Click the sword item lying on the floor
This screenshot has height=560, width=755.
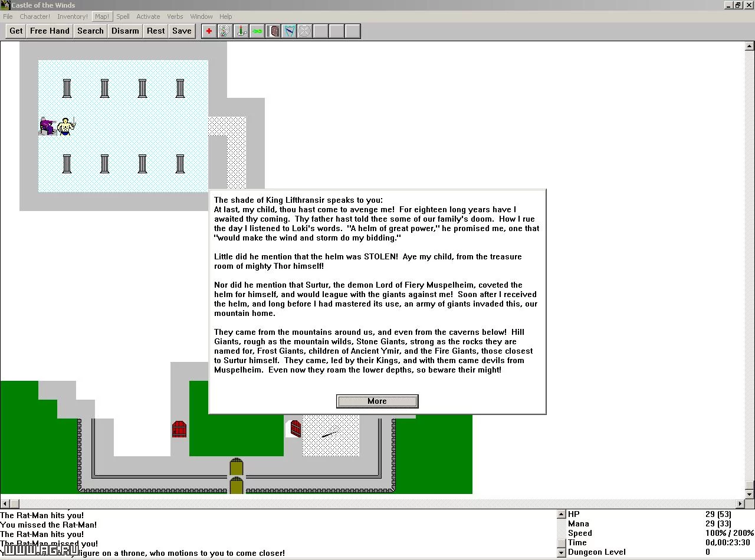tap(330, 433)
